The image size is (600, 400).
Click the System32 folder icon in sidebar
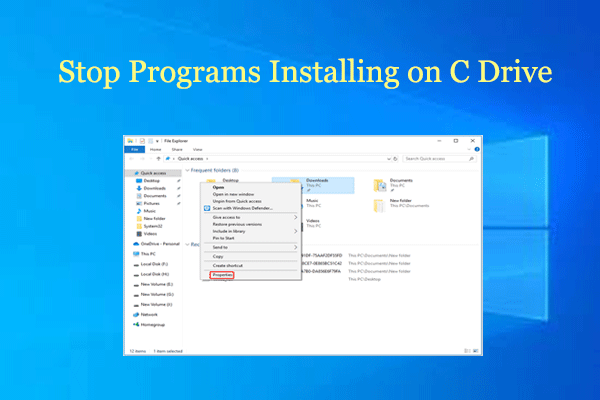(139, 226)
